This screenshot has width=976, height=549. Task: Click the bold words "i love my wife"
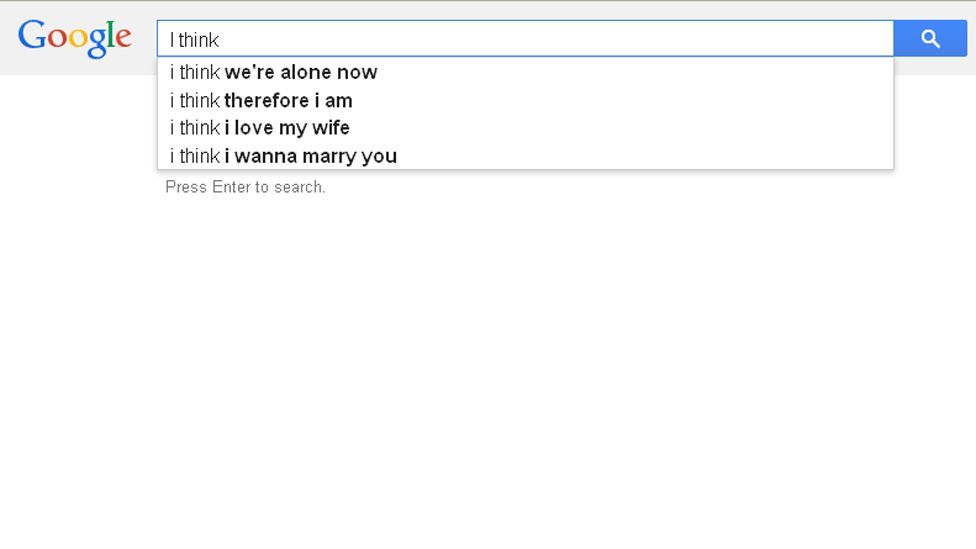287,128
